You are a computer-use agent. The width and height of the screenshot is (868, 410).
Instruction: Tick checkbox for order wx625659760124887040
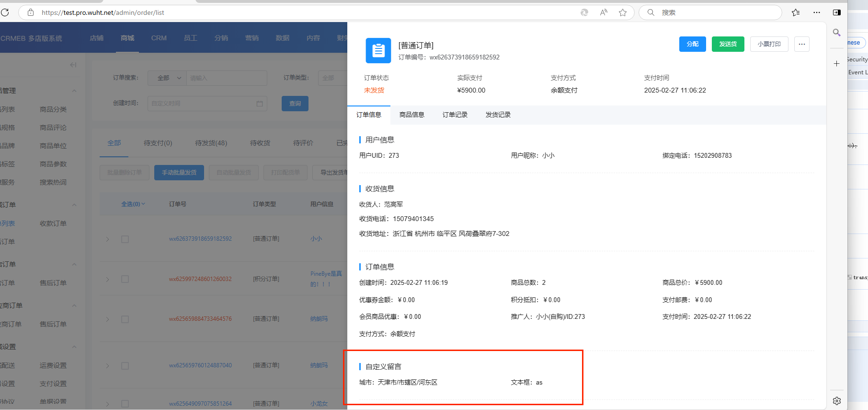[x=125, y=366]
